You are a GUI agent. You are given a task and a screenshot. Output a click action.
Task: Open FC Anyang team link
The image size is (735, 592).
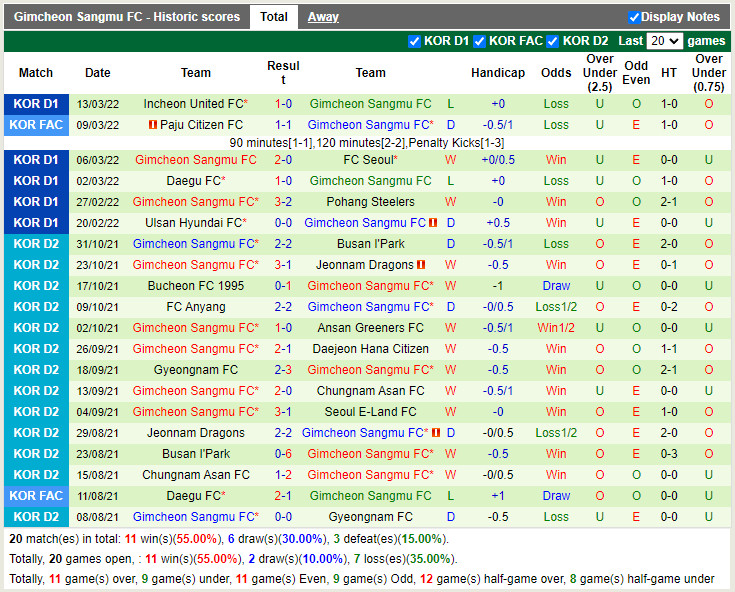pyautogui.click(x=196, y=307)
